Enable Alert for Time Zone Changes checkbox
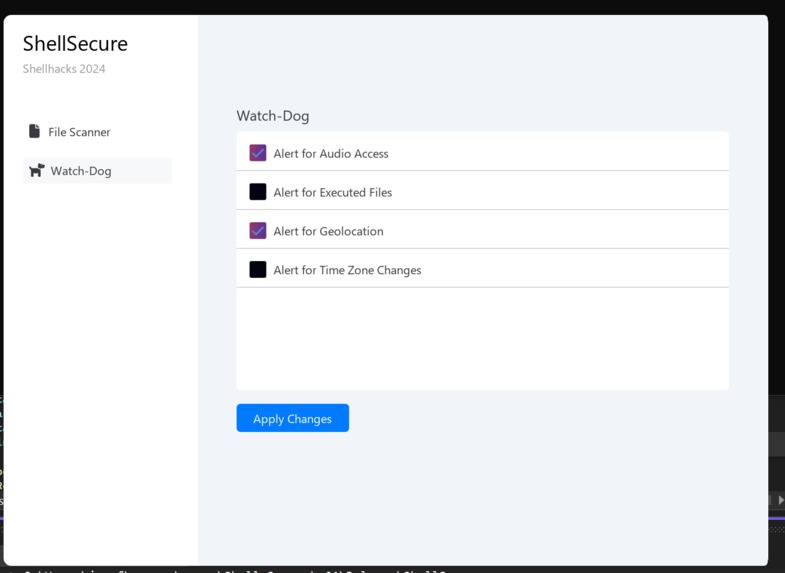785x573 pixels. tap(258, 269)
